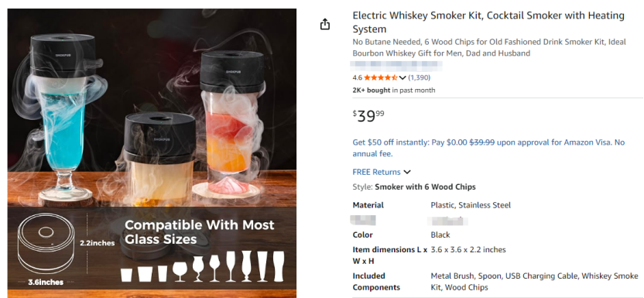Image resolution: width=644 pixels, height=298 pixels.
Task: Click the orange cocktail with smoker on top
Action: coord(231,123)
